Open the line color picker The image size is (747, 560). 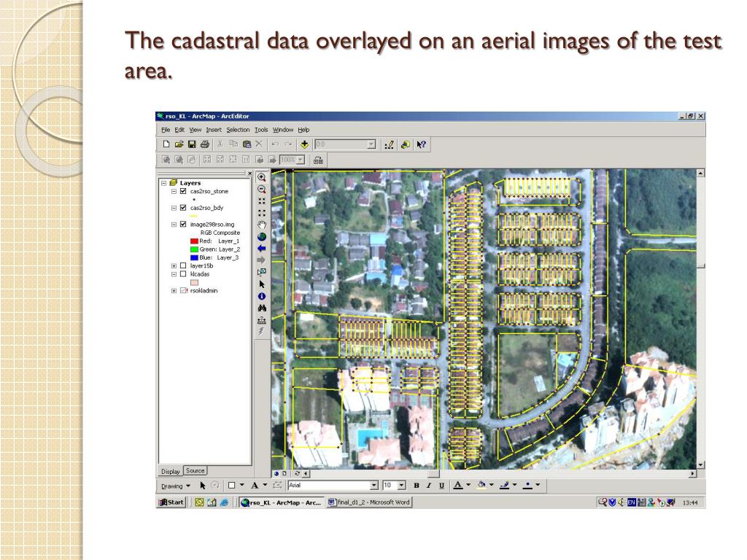505,485
